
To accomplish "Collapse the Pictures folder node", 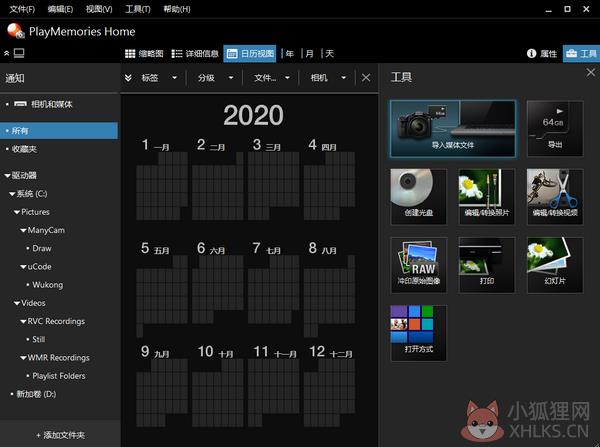I will pyautogui.click(x=17, y=212).
